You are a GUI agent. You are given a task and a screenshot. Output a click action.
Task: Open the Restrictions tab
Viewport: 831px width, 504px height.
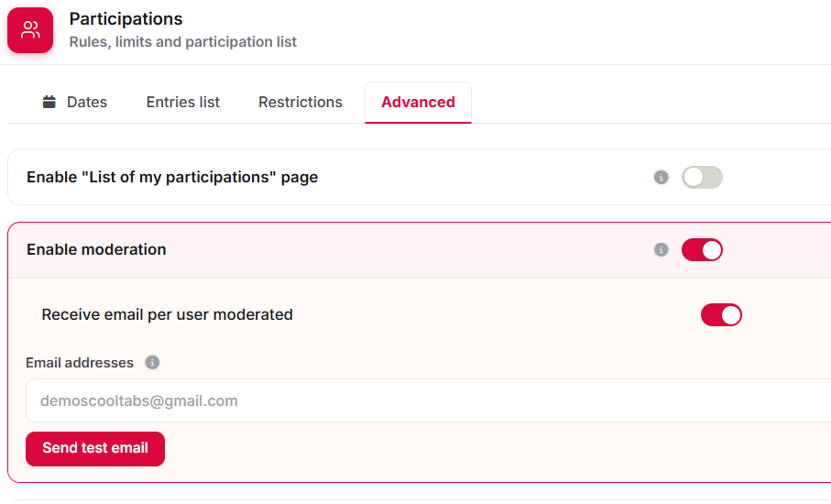click(301, 102)
